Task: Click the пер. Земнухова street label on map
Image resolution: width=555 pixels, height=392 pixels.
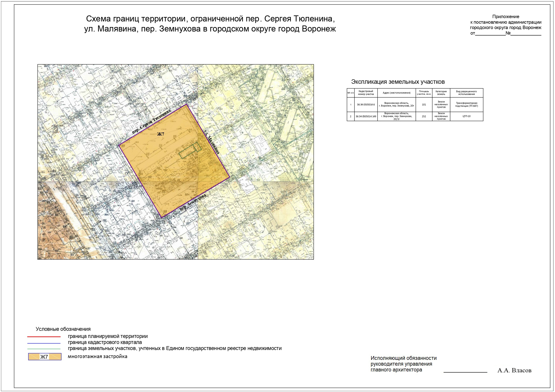Action: click(x=193, y=202)
